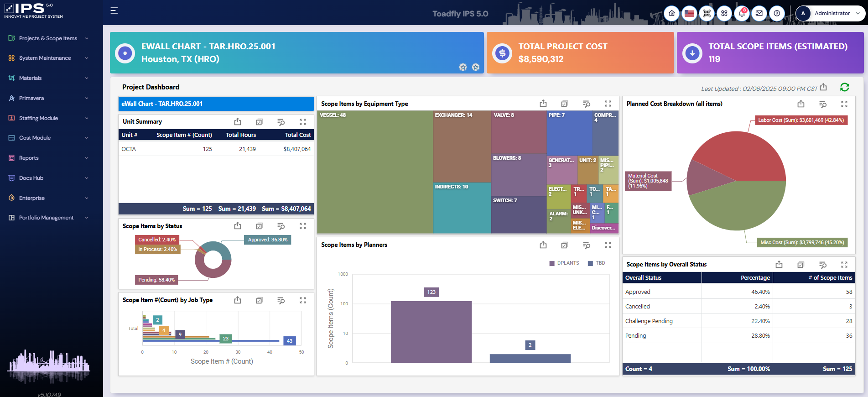
Task: Click the green refresh dashboard icon
Action: [844, 87]
